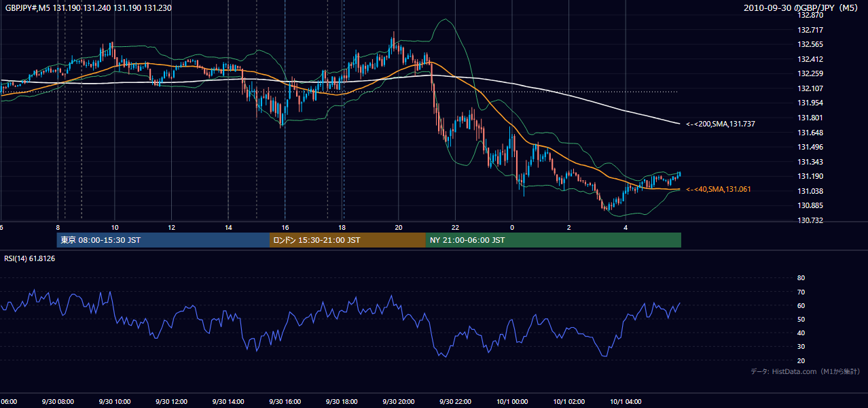Click RSI axis level 80
Viewport: 868px width, 408px height.
point(801,278)
